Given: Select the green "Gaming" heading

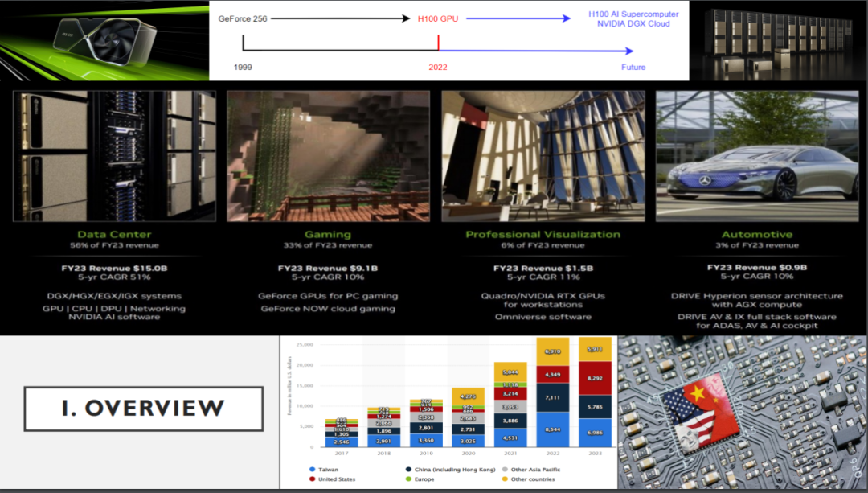Looking at the screenshot, I should click(x=328, y=234).
